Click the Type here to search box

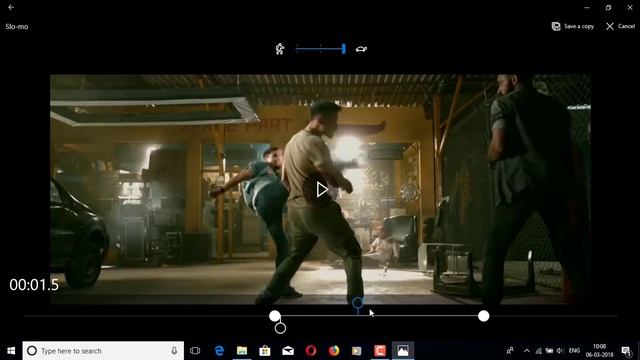point(103,351)
